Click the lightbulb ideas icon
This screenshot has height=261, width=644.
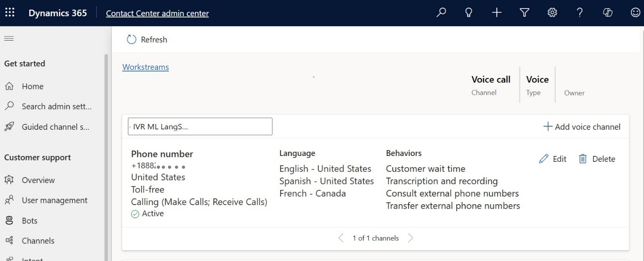tap(468, 12)
